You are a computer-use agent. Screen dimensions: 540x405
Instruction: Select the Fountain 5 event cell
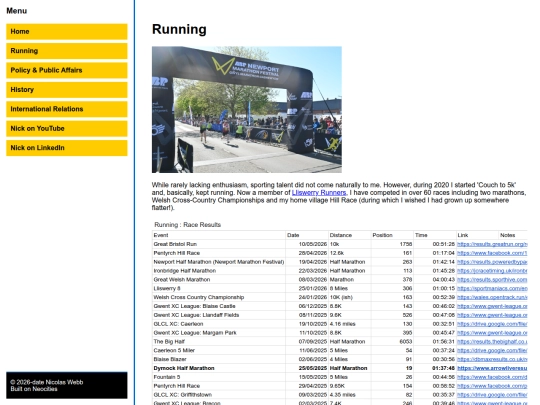[x=219, y=377]
